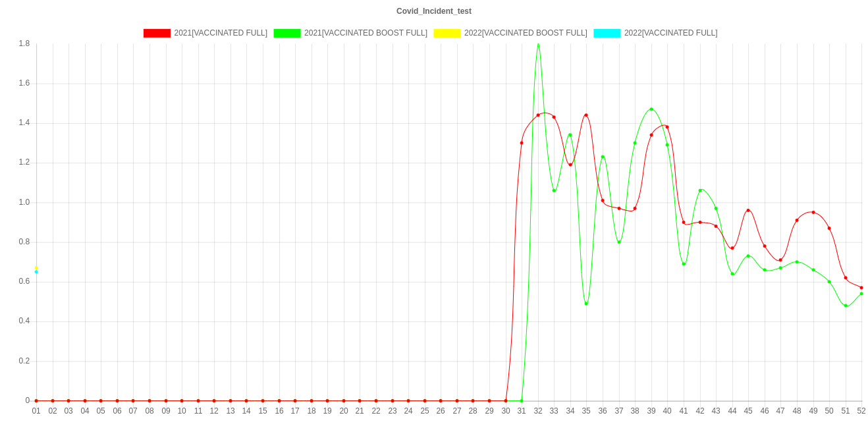
Task: Click the green data point at week 37
Action: [619, 242]
